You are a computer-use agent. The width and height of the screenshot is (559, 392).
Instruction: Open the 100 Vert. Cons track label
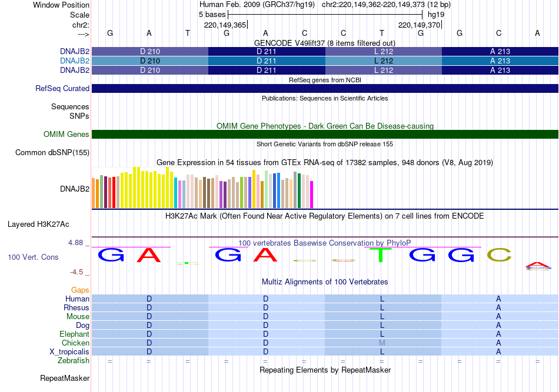(x=33, y=257)
